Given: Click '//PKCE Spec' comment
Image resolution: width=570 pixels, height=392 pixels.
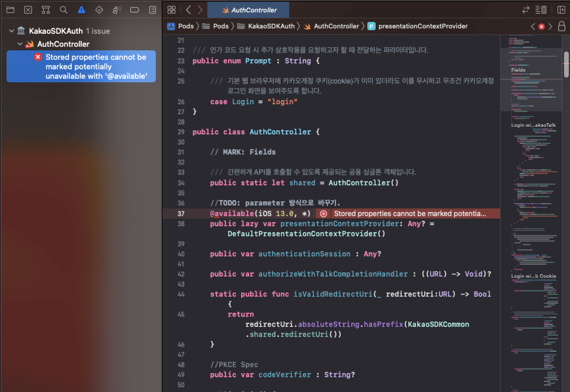Looking at the screenshot, I should tap(234, 364).
